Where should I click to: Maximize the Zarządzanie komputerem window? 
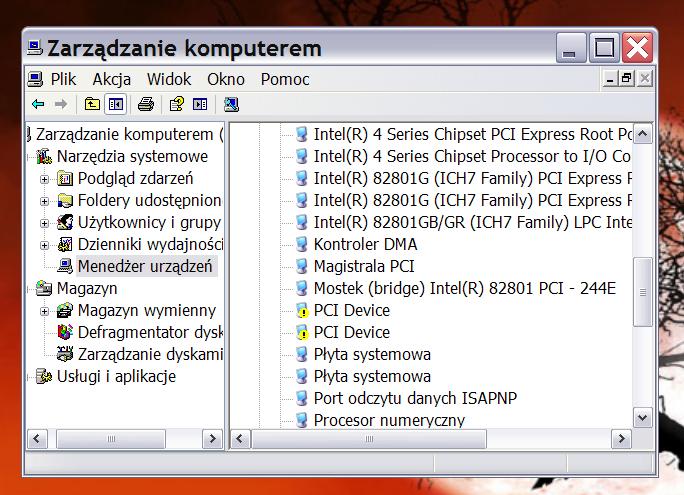pos(604,48)
